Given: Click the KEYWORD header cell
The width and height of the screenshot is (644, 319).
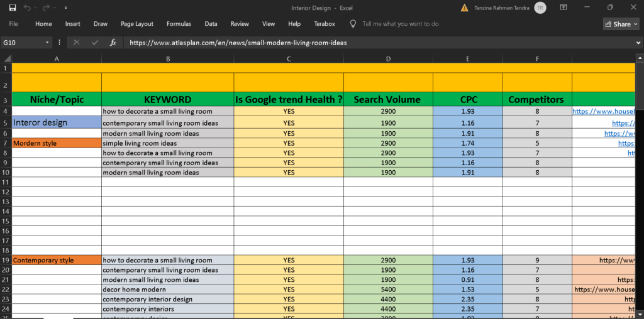Looking at the screenshot, I should pos(167,99).
